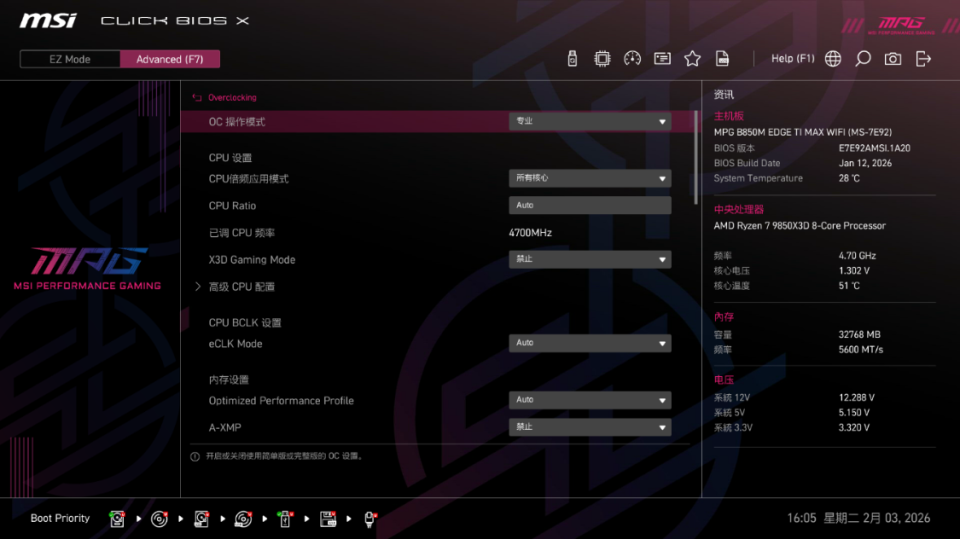960x539 pixels.
Task: Open the hardware monitor gauge icon
Action: coord(632,59)
